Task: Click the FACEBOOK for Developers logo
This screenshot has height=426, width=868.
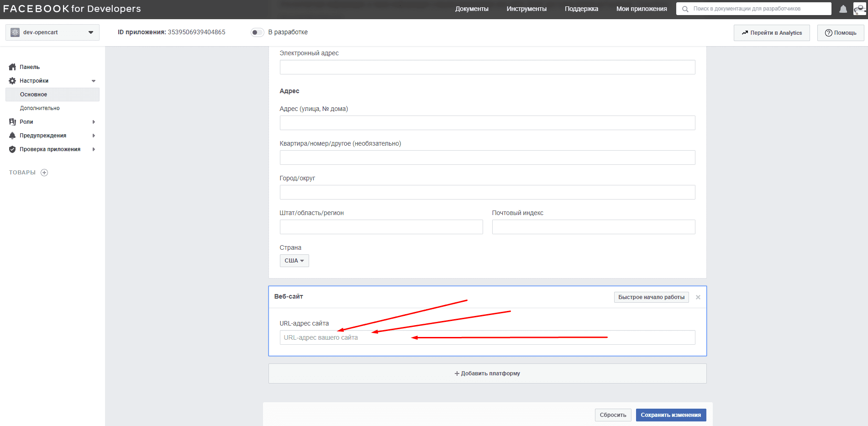Action: [72, 9]
